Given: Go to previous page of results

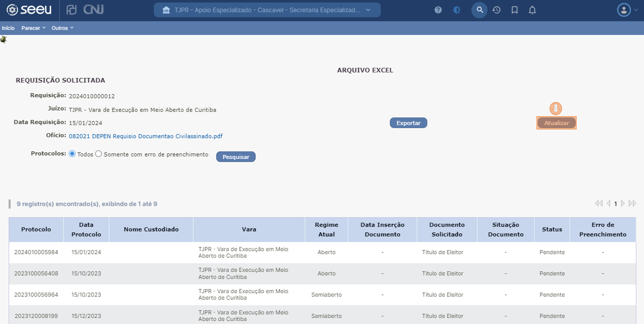Looking at the screenshot, I should pyautogui.click(x=609, y=203).
